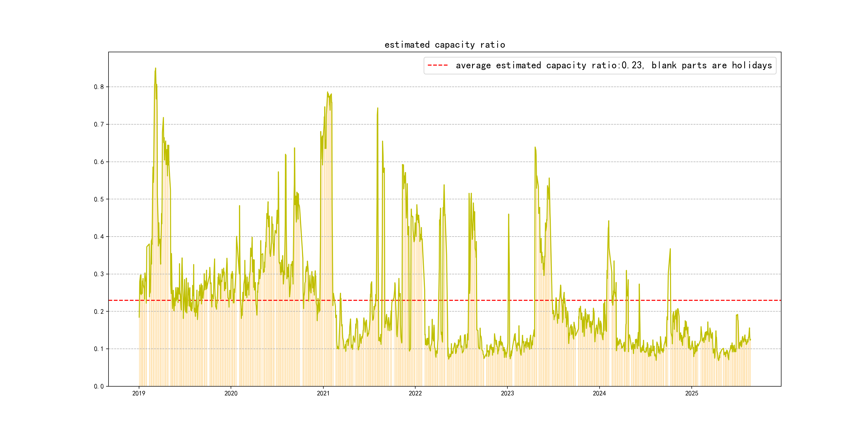Click the 0.3 y-axis tick label

point(99,274)
